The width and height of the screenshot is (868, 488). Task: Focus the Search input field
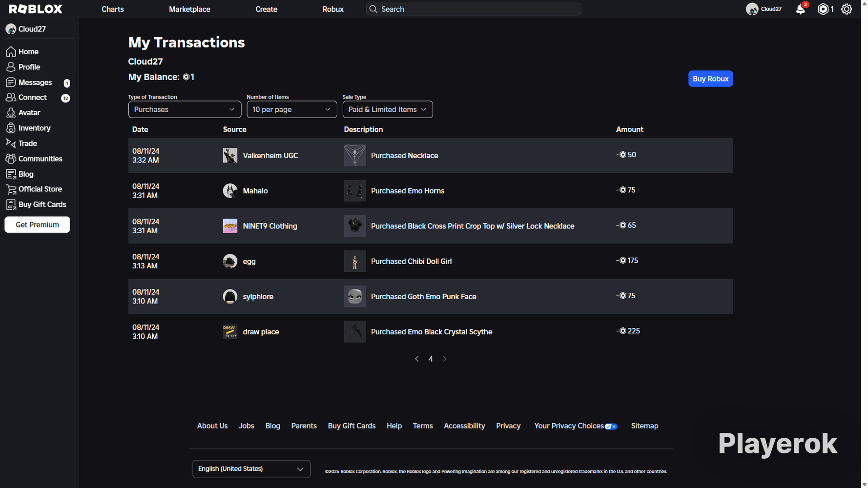(474, 9)
